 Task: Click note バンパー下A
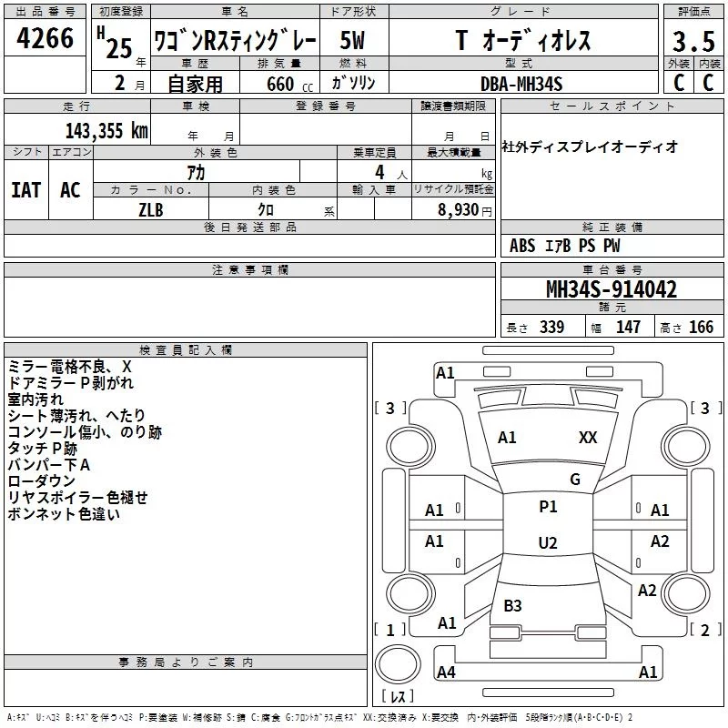click(49, 465)
